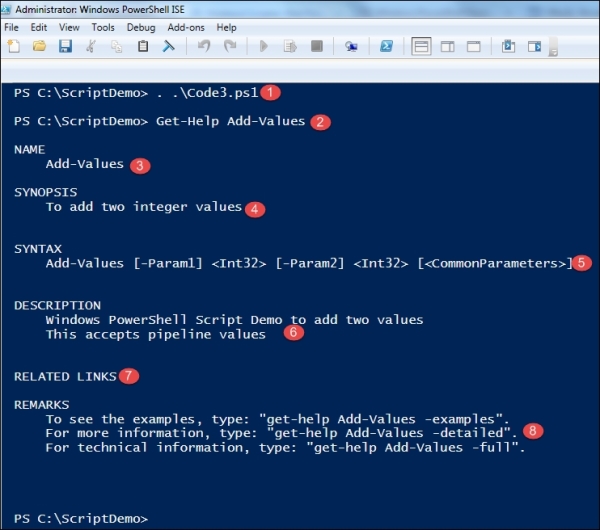Viewport: 600px width, 530px height.
Task: Click the Run Selection icon
Action: 290,46
